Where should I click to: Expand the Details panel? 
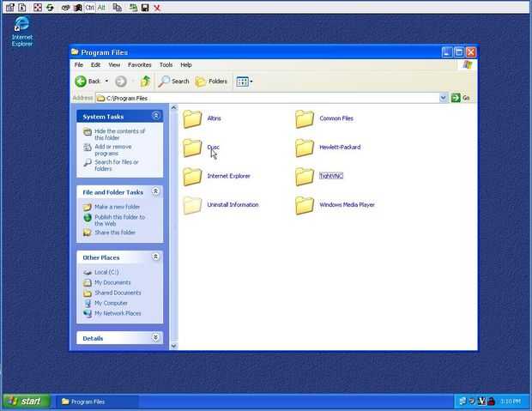[155, 337]
